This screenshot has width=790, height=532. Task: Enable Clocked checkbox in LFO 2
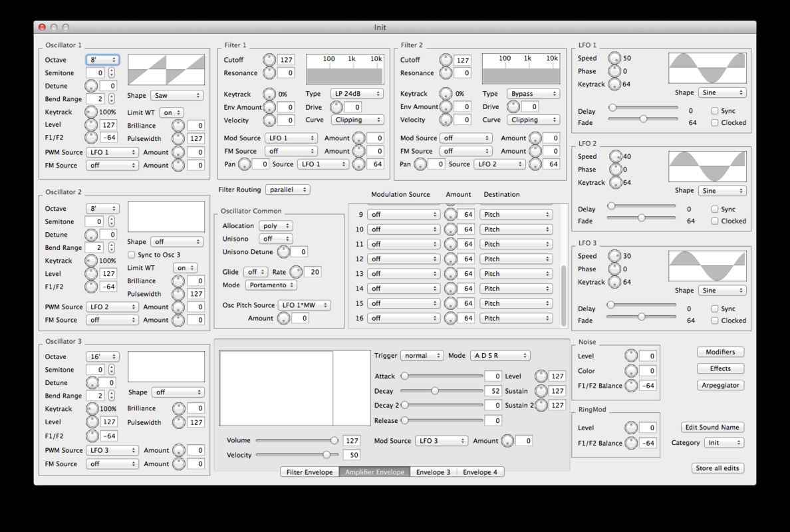tap(715, 221)
